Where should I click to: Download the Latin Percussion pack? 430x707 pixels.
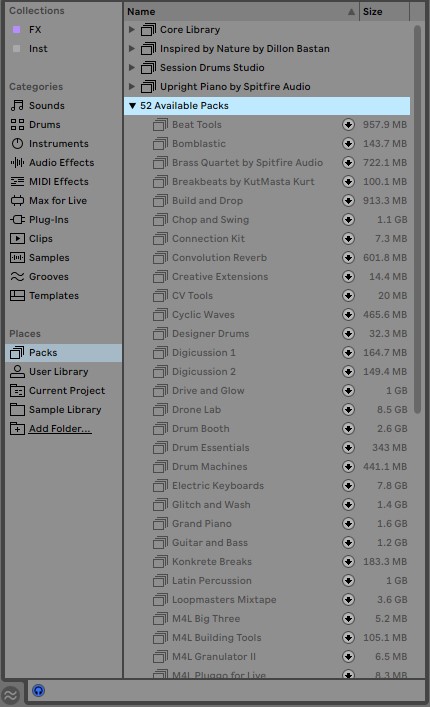(348, 581)
